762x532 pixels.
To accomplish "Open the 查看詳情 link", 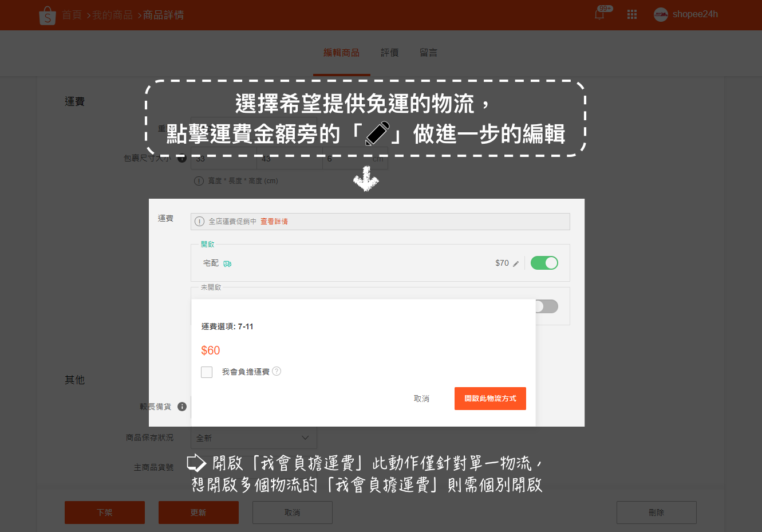I will 274,222.
